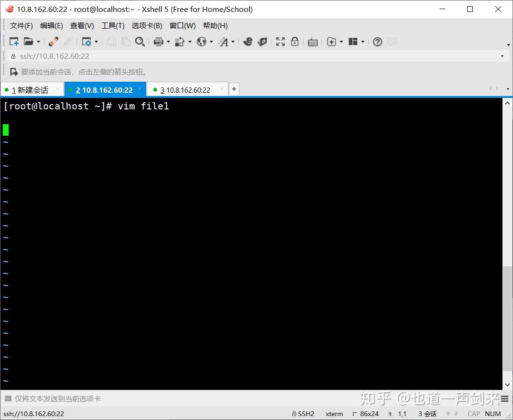Screen dimensions: 513x420
Task: Close tab 3 10.8.162.60:22
Action: coord(222,89)
